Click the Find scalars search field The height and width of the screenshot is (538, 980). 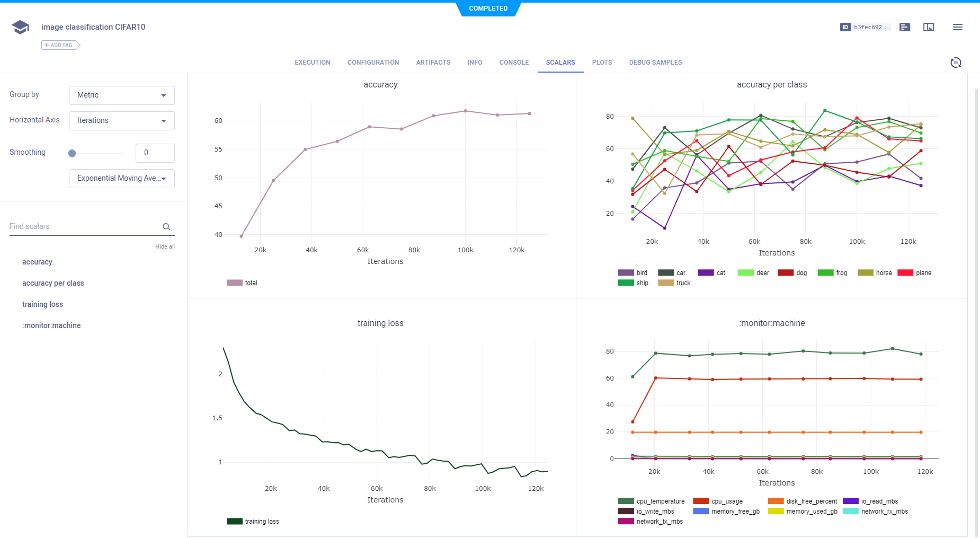click(x=85, y=226)
